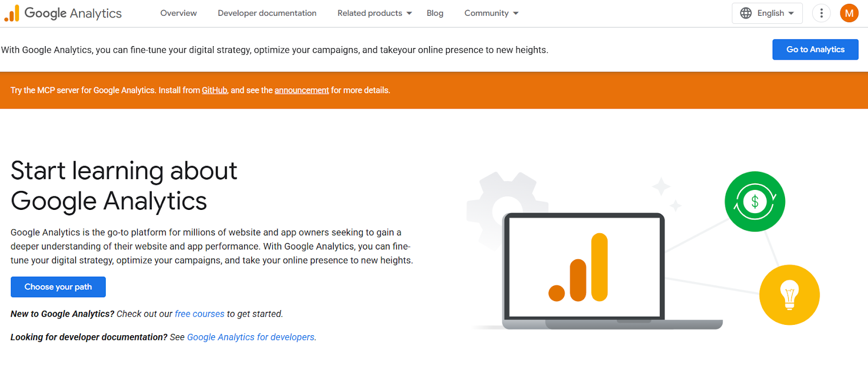Click the globe language icon

point(746,13)
